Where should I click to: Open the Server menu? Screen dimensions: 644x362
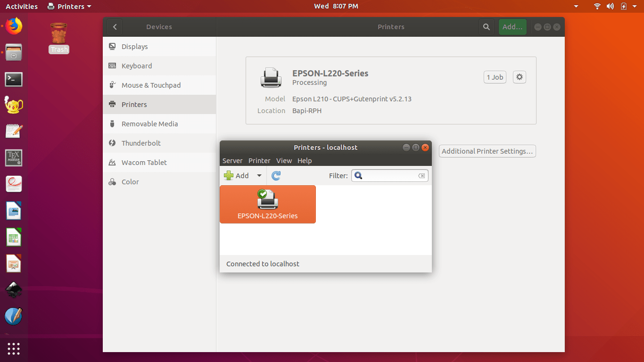[x=232, y=161]
